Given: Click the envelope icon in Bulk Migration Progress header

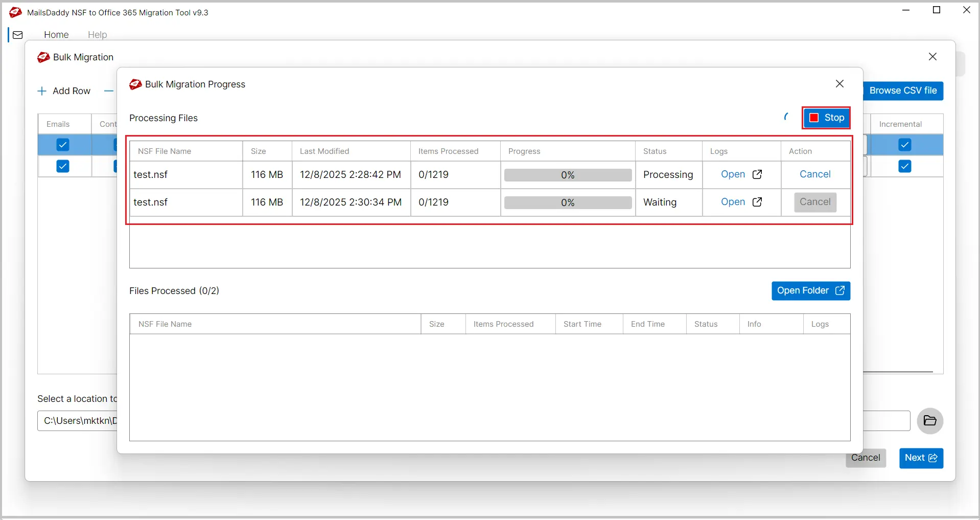Looking at the screenshot, I should pos(135,84).
